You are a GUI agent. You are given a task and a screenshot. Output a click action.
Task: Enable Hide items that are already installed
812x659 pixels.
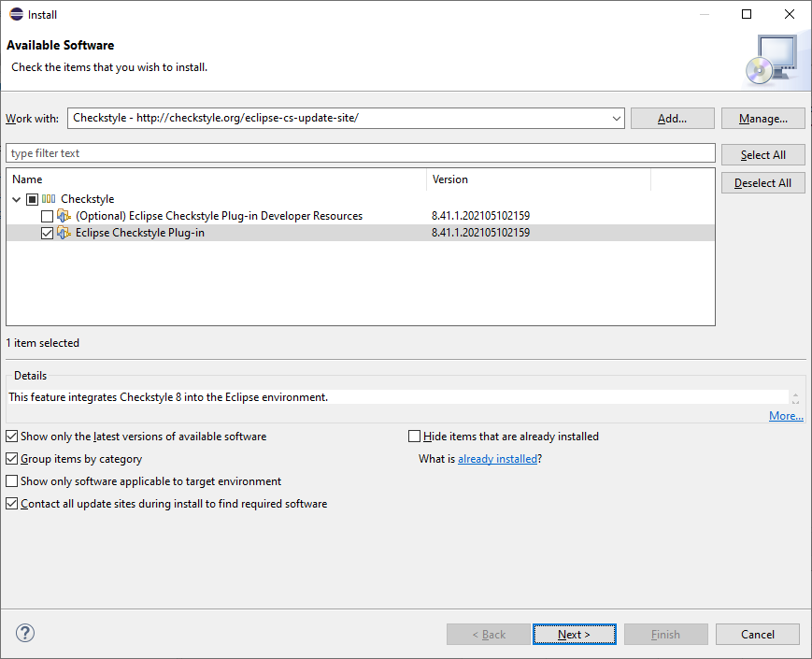click(x=415, y=437)
